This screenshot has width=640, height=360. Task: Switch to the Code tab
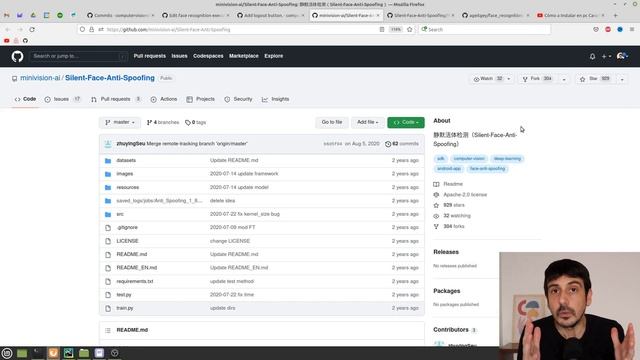click(25, 99)
